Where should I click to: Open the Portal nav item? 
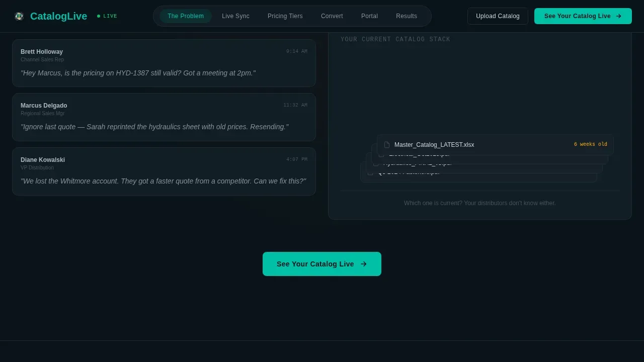[x=369, y=16]
